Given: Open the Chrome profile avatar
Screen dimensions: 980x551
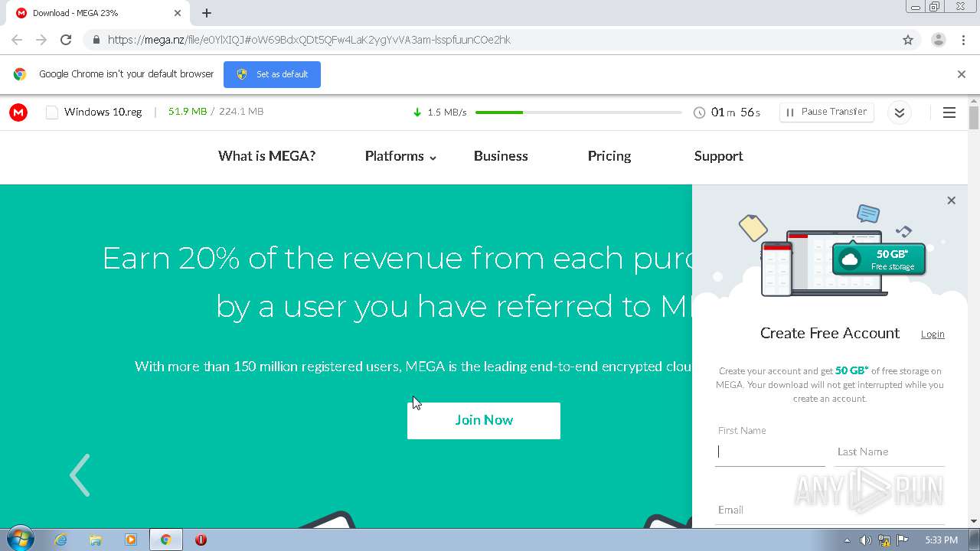Looking at the screenshot, I should click(x=938, y=40).
